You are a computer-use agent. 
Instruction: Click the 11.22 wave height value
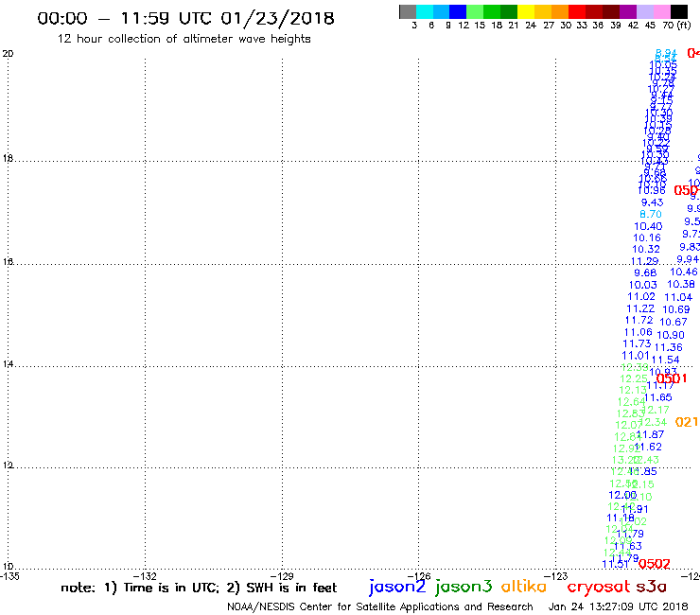tap(640, 308)
